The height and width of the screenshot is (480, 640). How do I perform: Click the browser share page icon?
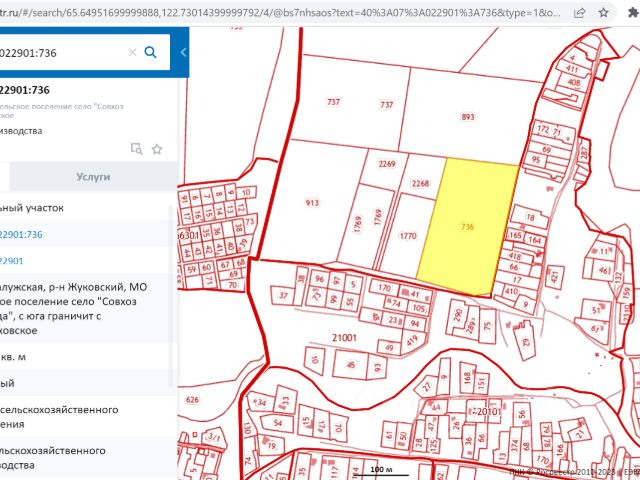581,14
